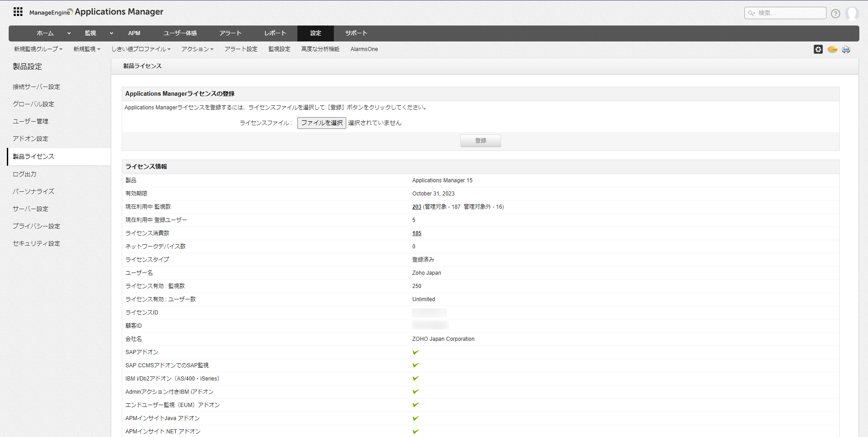Click the 製品ライセンス page heading

click(142, 66)
